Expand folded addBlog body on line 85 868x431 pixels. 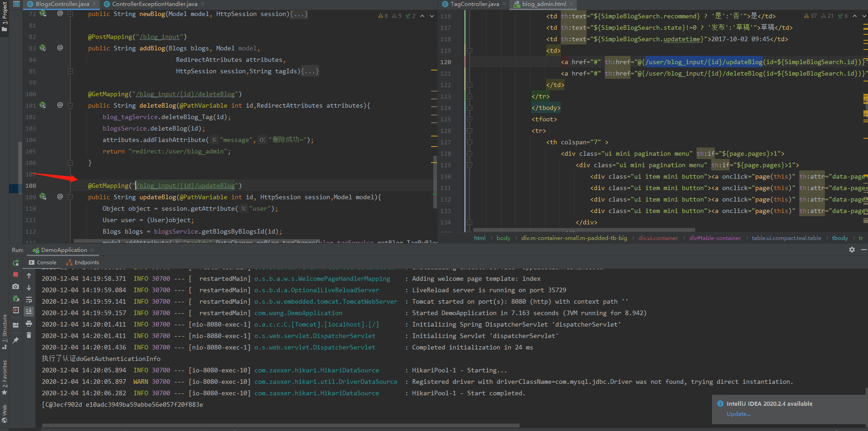click(x=70, y=71)
